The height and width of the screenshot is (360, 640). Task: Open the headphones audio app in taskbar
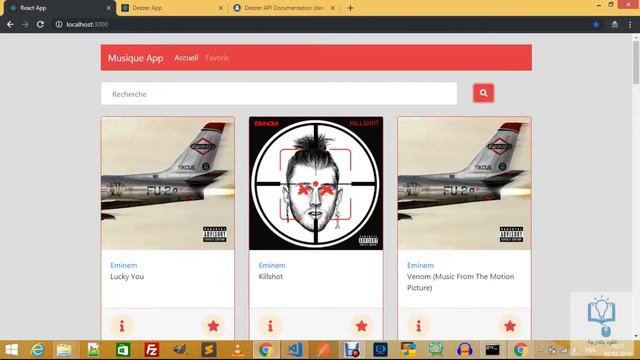click(x=464, y=350)
